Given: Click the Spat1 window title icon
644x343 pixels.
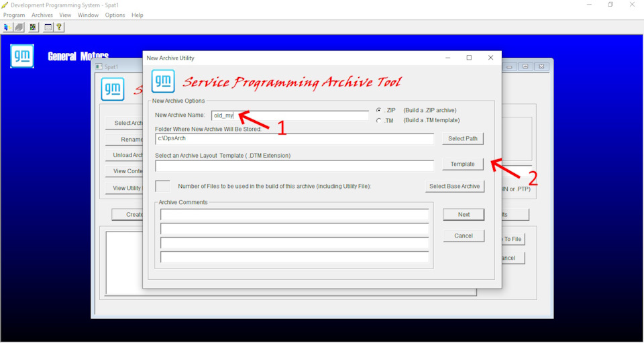Looking at the screenshot, I should 99,66.
